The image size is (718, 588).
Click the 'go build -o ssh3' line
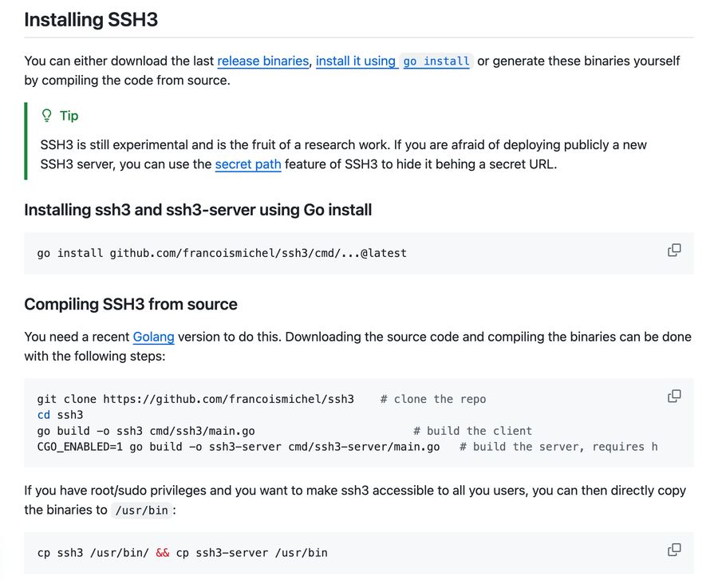[146, 431]
